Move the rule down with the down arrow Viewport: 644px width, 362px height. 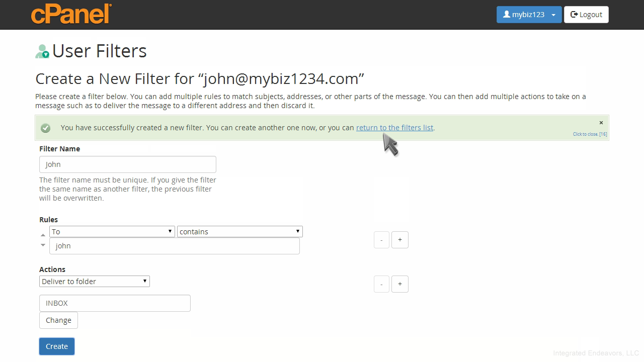pos(43,245)
